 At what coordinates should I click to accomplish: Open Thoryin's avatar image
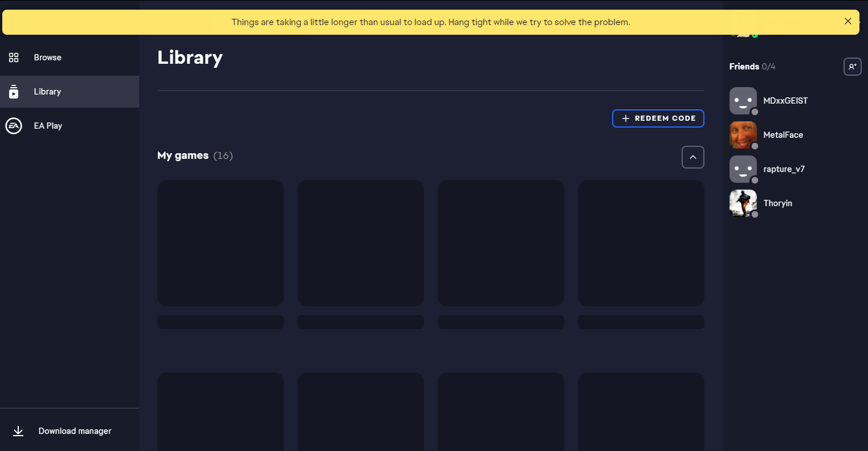point(743,203)
